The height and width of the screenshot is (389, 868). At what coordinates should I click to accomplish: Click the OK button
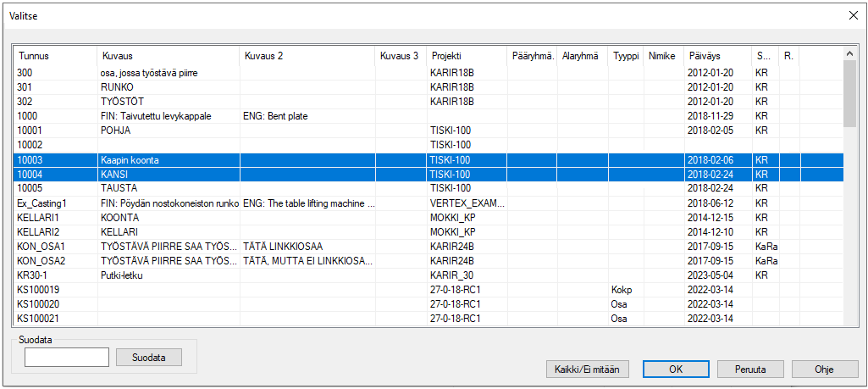click(675, 370)
